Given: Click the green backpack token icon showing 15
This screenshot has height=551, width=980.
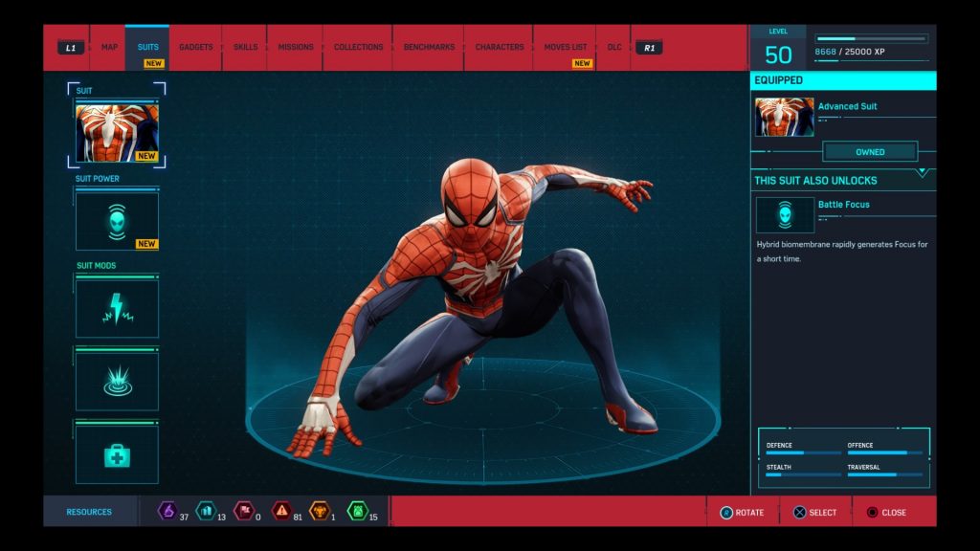Looking at the screenshot, I should 358,511.
